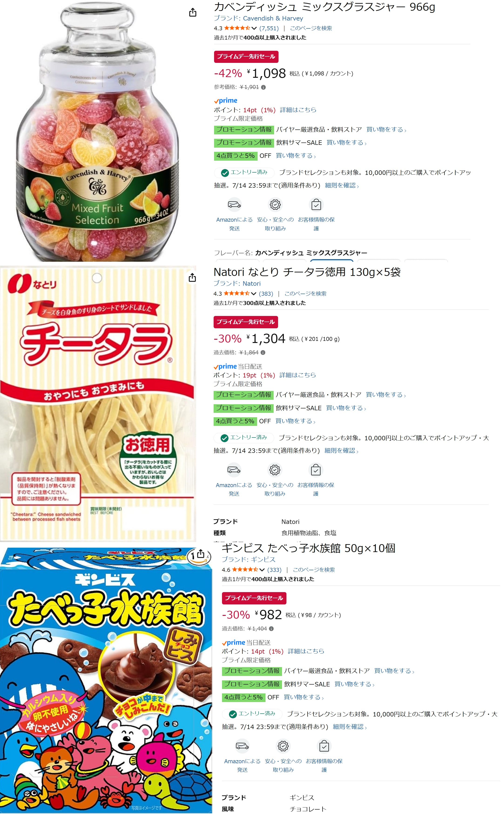Screen dimensions: 504x814
Task: Open price info icon beside ¥1,404
Action: tap(271, 629)
